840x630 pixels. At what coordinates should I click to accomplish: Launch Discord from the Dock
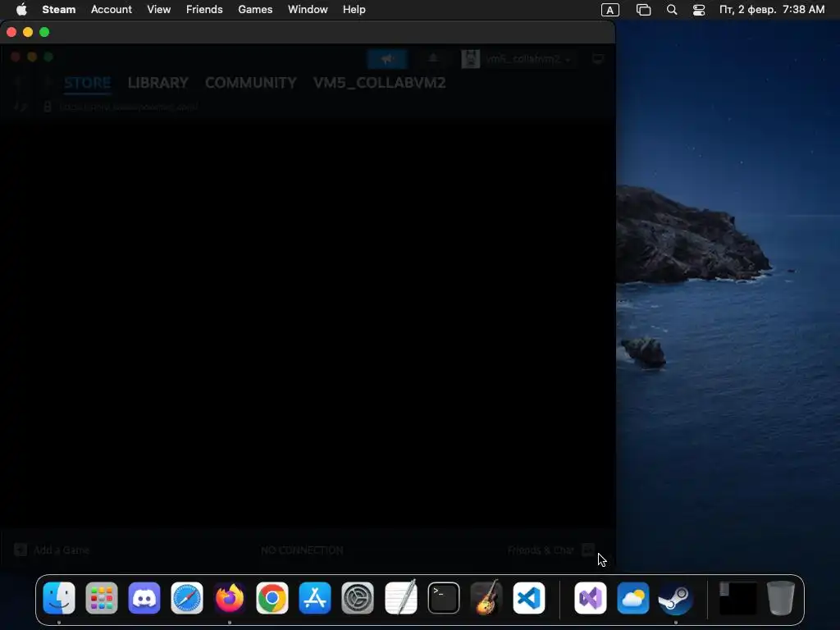[144, 598]
